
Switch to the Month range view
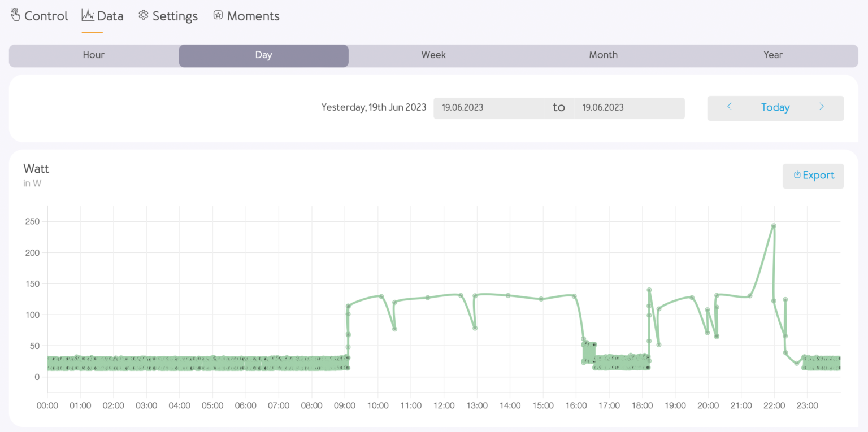[x=603, y=55]
